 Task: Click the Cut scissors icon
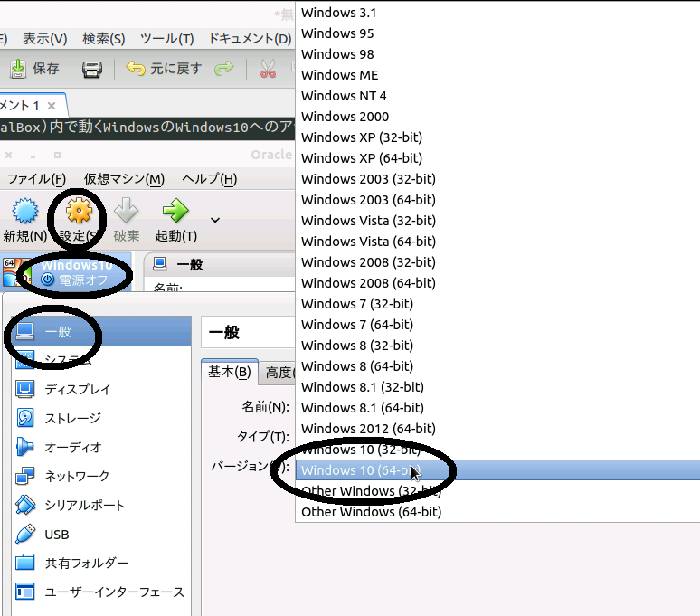pos(268,69)
